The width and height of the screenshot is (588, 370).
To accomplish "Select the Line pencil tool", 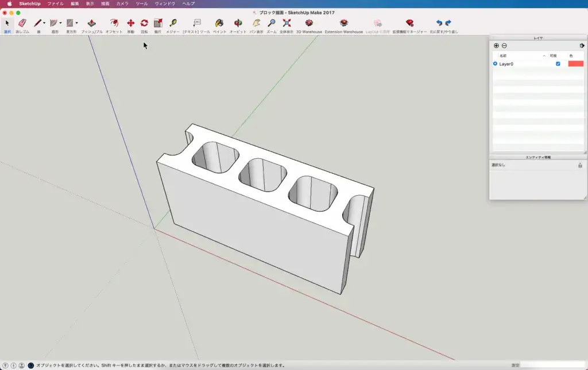I will click(x=37, y=23).
